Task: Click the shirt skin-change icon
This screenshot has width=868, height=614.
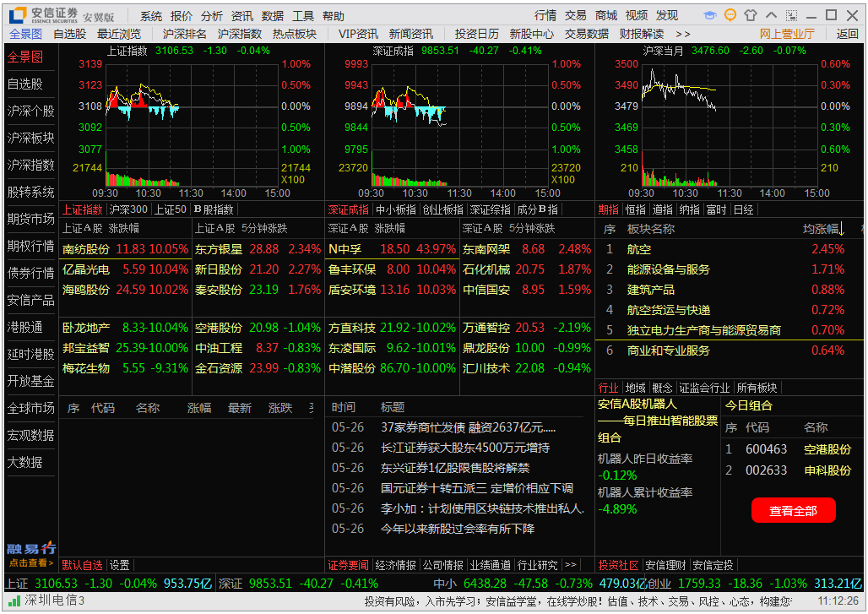Action: (750, 15)
